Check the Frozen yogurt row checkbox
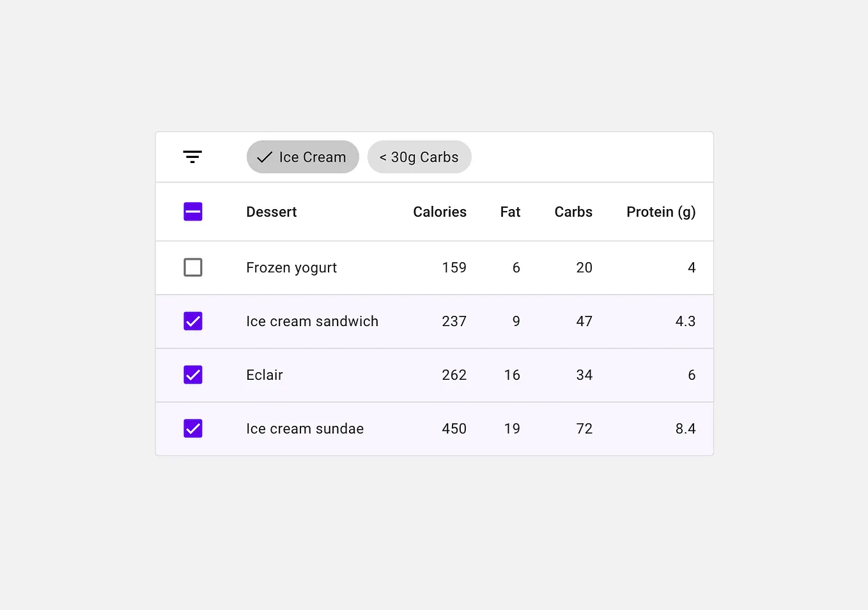 tap(193, 267)
